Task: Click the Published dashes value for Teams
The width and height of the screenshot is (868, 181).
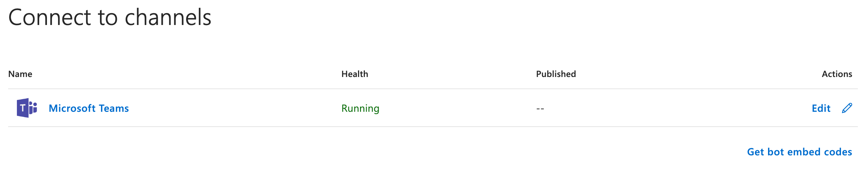Action: tap(540, 109)
